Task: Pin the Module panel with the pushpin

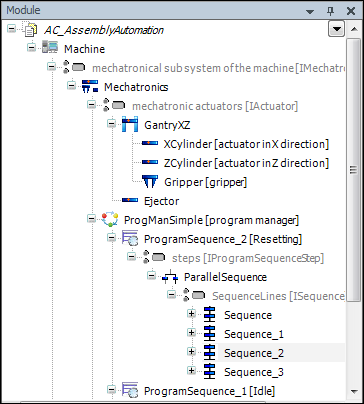Action: 330,11
